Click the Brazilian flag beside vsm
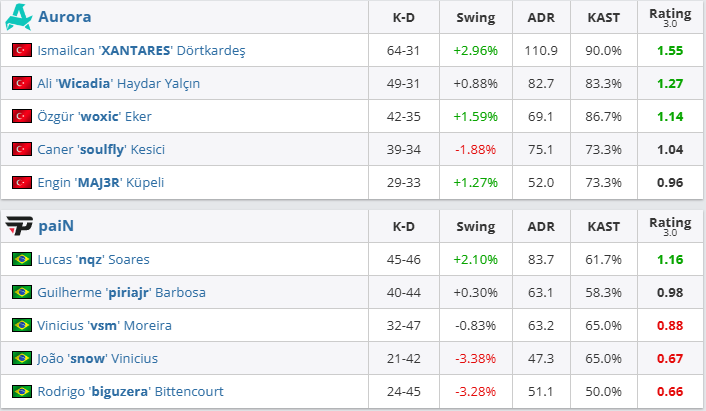This screenshot has width=706, height=411. (x=21, y=325)
